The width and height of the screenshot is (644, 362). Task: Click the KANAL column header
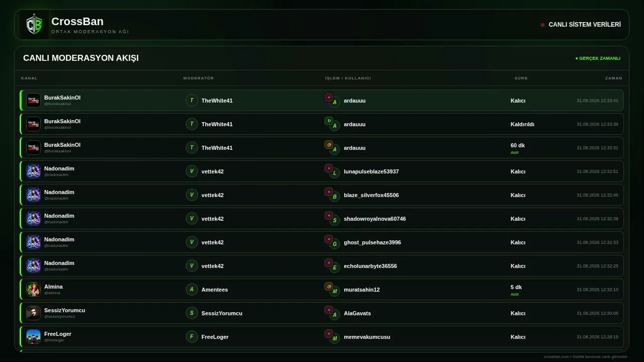(x=29, y=78)
